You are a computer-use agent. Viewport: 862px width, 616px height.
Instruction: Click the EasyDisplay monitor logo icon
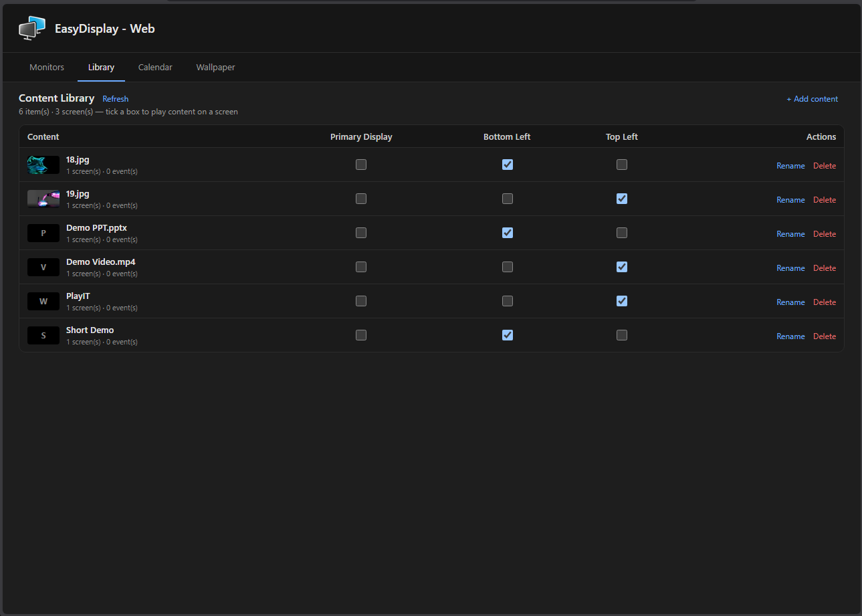click(x=32, y=29)
